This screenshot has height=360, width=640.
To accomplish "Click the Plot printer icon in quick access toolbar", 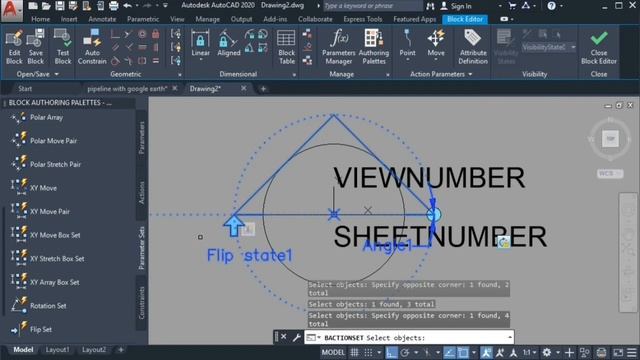I will point(114,6).
